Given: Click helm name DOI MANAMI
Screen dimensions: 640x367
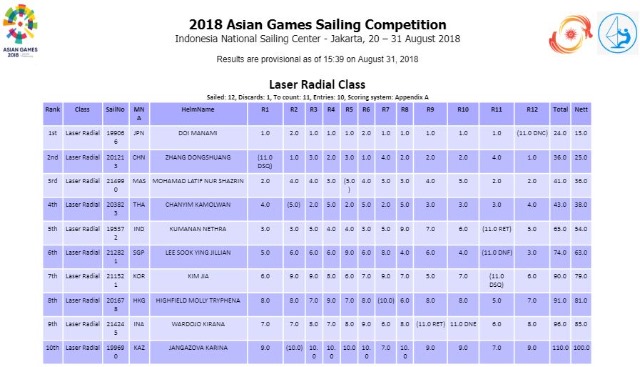Looking at the screenshot, I should pos(198,133).
